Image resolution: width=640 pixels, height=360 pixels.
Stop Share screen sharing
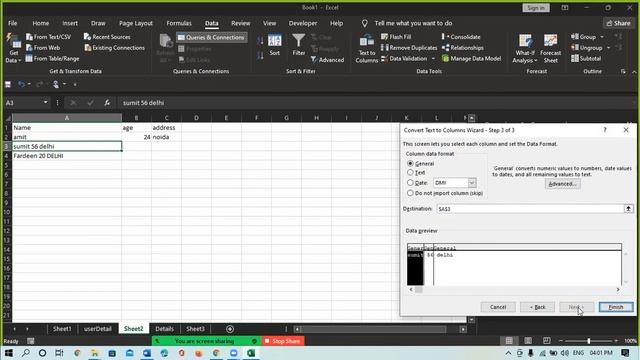pos(282,341)
